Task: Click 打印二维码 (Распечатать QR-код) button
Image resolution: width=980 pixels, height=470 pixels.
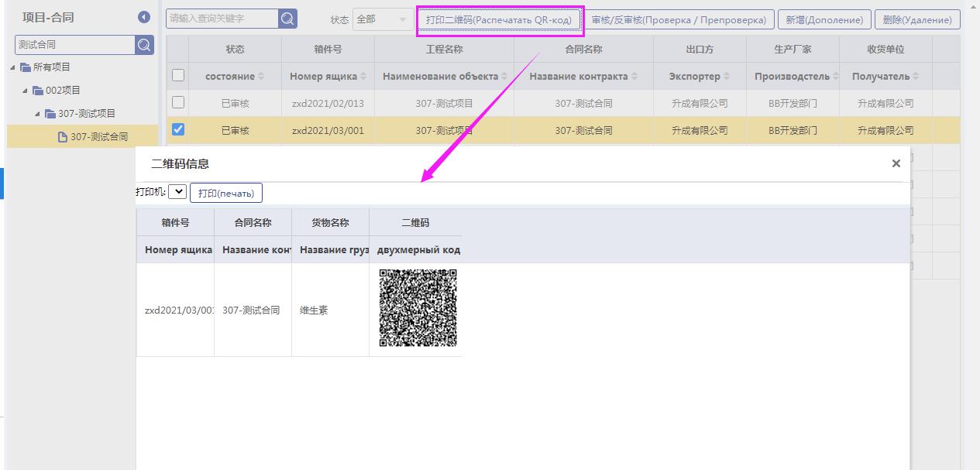Action: (500, 20)
